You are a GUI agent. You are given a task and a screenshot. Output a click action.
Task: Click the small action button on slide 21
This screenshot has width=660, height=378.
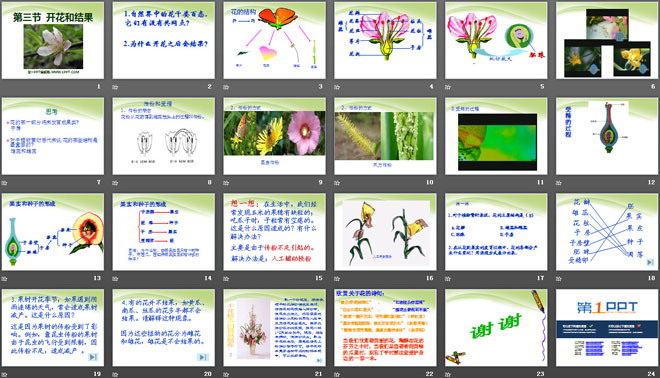pos(319,360)
